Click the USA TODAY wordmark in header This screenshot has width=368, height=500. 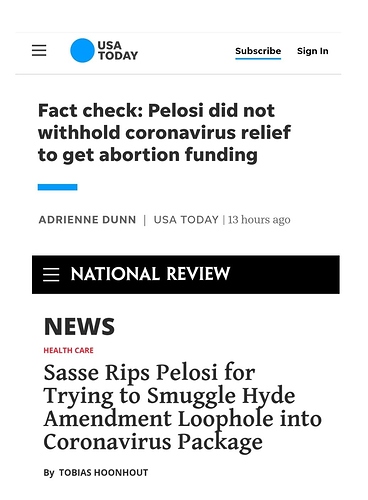pos(118,51)
